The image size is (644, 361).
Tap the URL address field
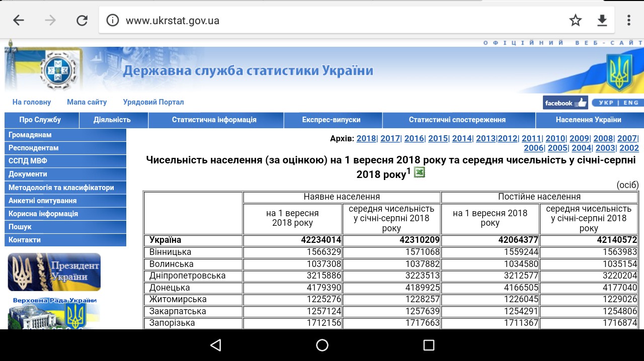[x=332, y=21]
